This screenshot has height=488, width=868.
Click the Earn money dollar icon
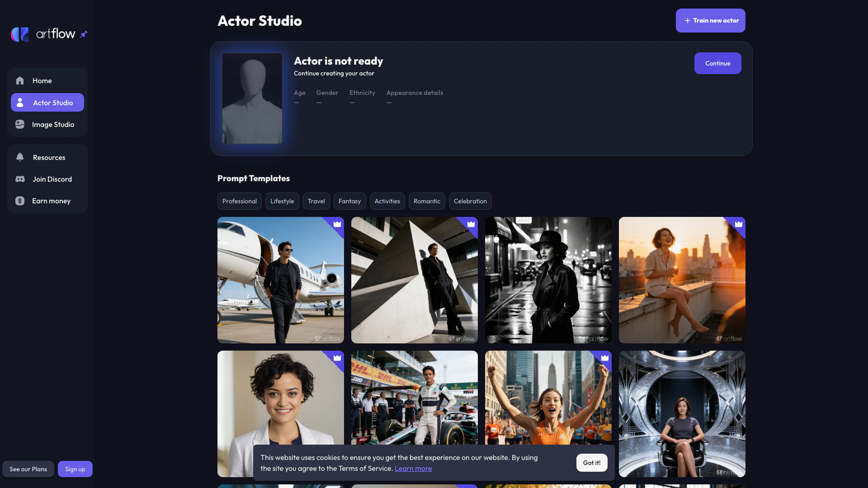pos(20,201)
